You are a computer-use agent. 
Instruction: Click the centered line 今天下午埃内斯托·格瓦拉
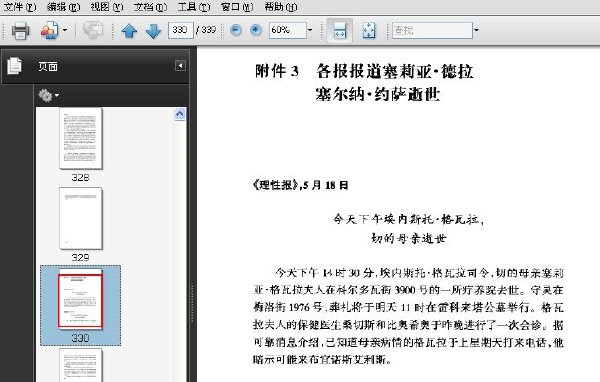tap(408, 219)
